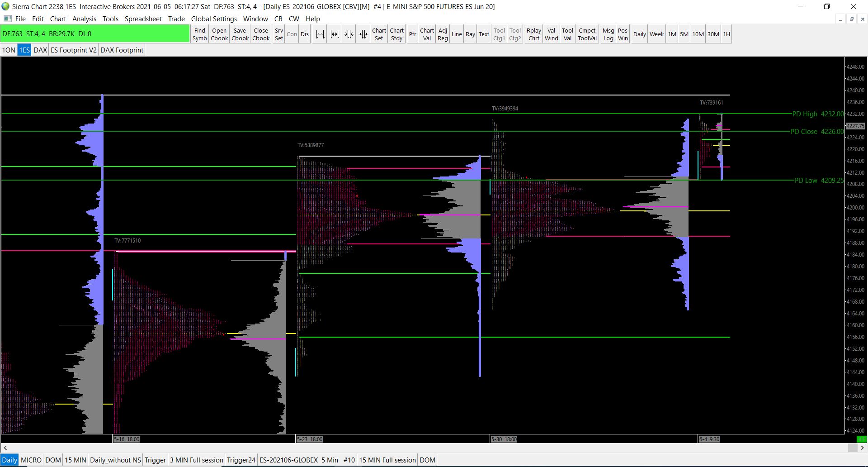Switch to DAX Footprint chartbook tab

click(x=122, y=50)
